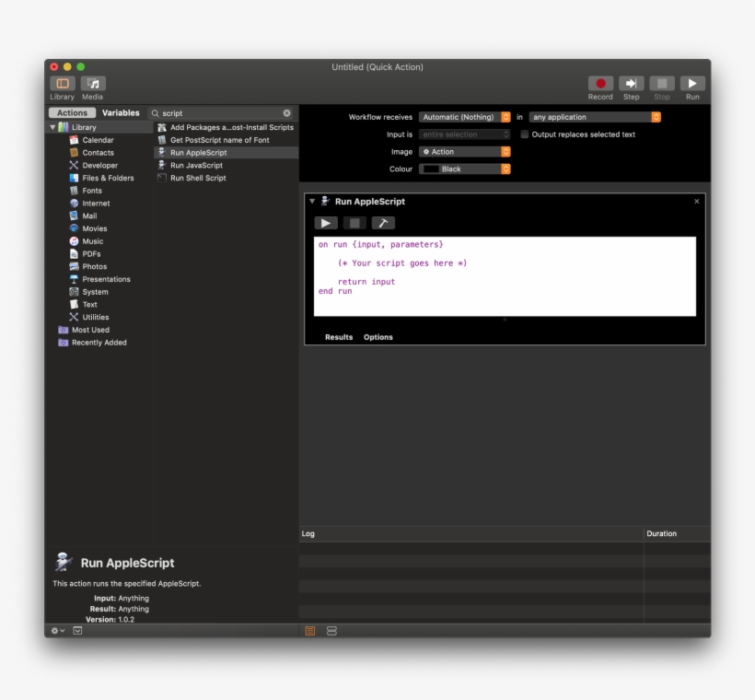
Task: Compile the script with the hammer icon
Action: [x=383, y=223]
